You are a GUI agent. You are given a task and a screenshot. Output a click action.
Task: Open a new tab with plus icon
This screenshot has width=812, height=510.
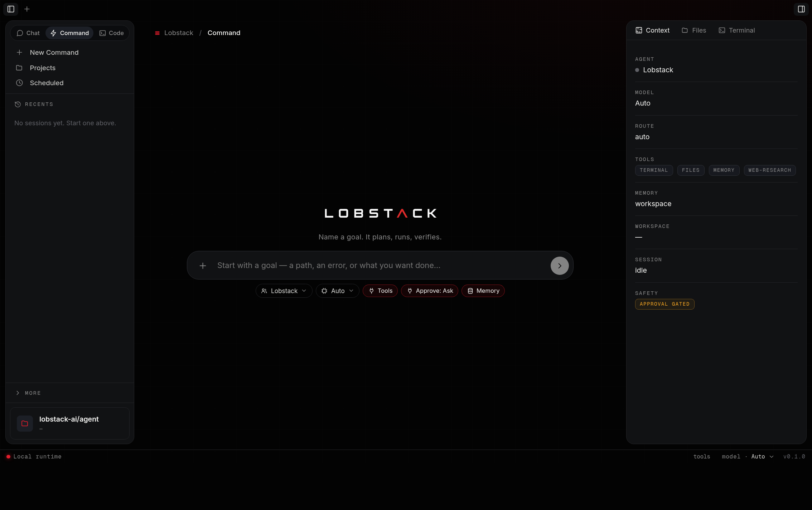pyautogui.click(x=27, y=9)
